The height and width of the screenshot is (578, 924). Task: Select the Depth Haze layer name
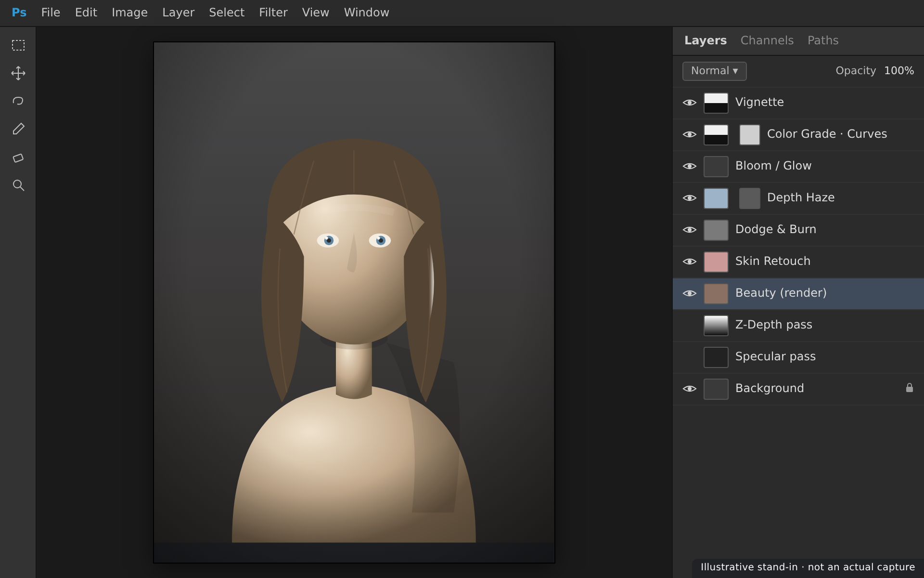coord(801,197)
